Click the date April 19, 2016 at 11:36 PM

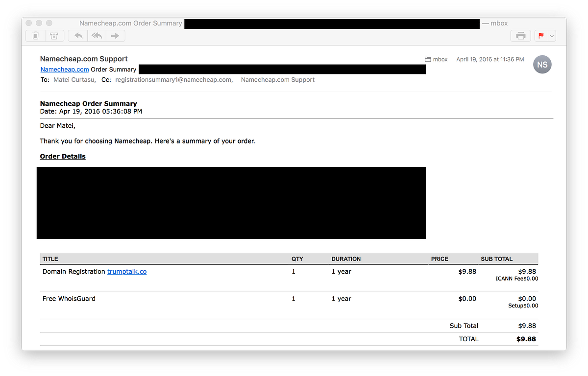point(490,59)
